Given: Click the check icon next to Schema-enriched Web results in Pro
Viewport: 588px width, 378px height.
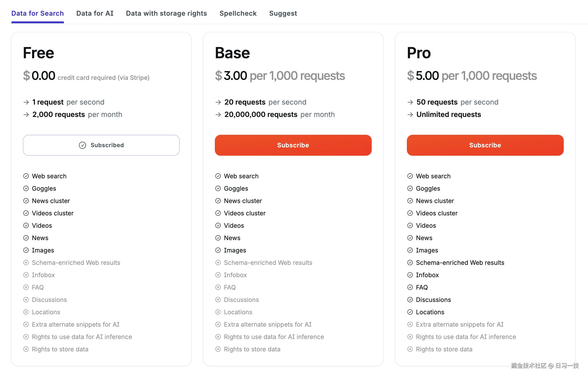Looking at the screenshot, I should click(410, 263).
